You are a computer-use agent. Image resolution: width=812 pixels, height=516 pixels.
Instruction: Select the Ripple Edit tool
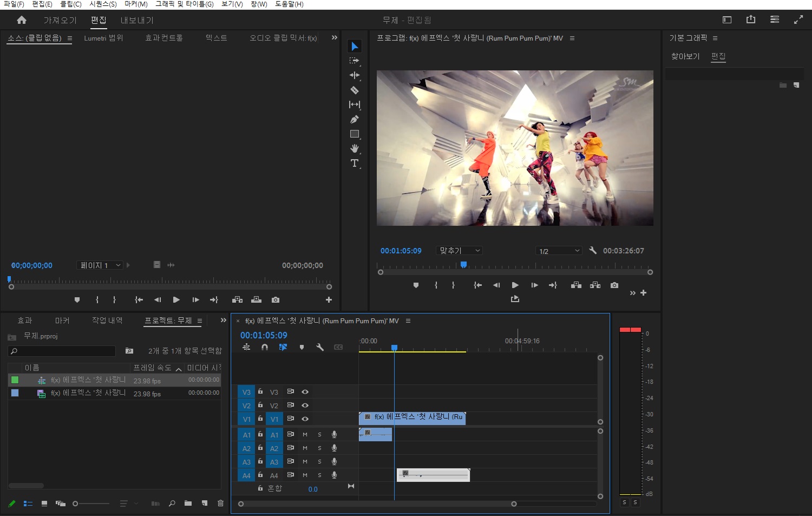355,75
